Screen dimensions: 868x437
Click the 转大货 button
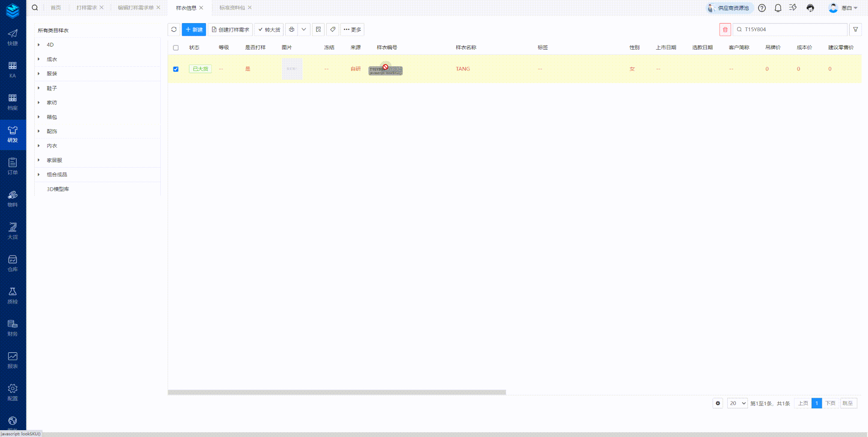click(269, 30)
